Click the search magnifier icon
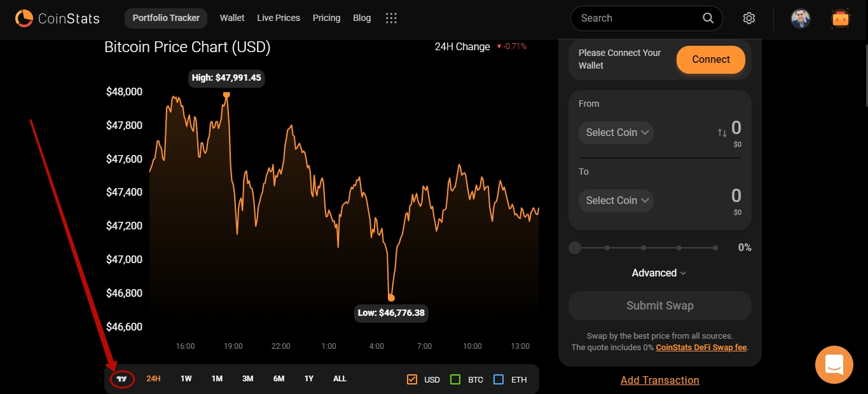The width and height of the screenshot is (868, 394). coord(708,18)
